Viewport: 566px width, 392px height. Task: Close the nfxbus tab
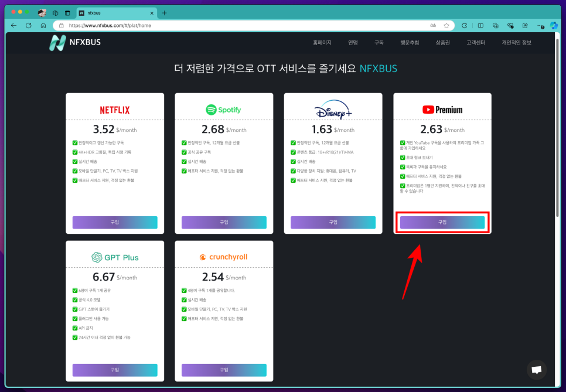click(152, 13)
